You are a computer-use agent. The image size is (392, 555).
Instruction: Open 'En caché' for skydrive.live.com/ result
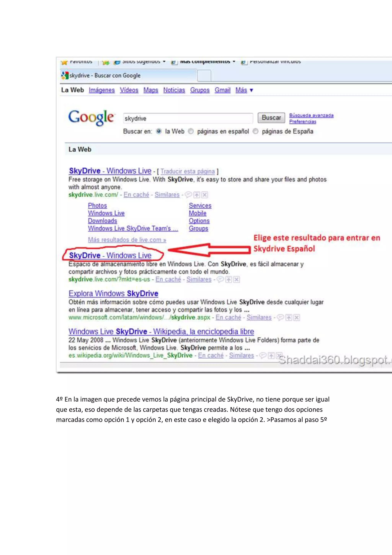coord(136,195)
